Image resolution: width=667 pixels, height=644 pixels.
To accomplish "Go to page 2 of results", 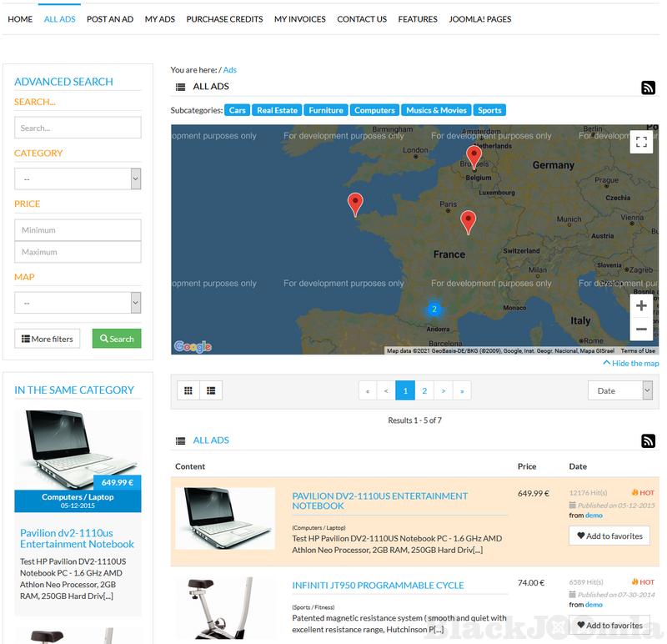I will [424, 390].
